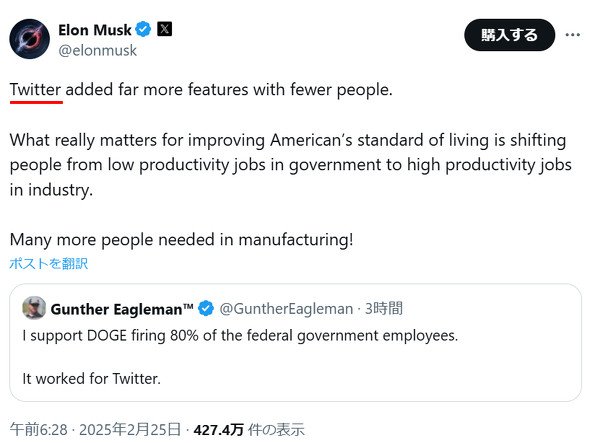
Task: Click Gunther Eagleman's verified badge
Action: [x=206, y=309]
